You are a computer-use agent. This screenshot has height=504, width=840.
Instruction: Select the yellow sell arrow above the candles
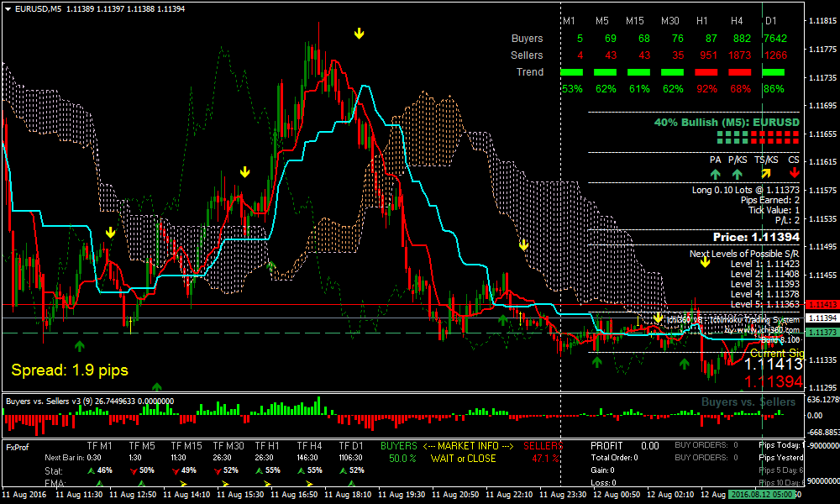(x=360, y=34)
